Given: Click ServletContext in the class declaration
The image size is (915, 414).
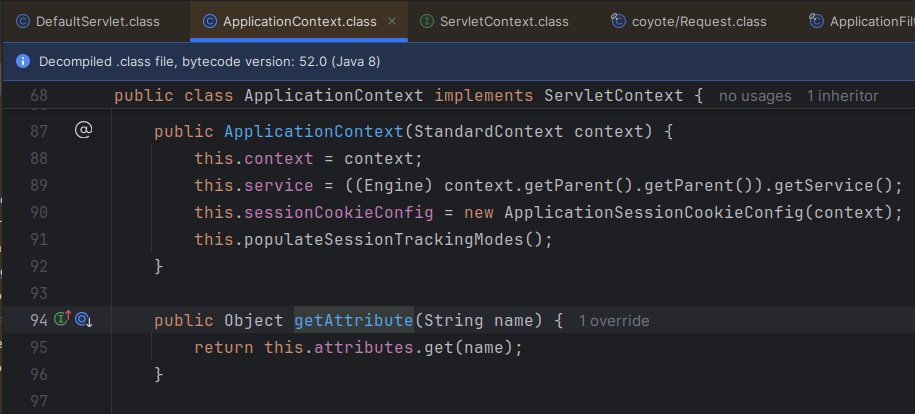Looking at the screenshot, I should (613, 96).
